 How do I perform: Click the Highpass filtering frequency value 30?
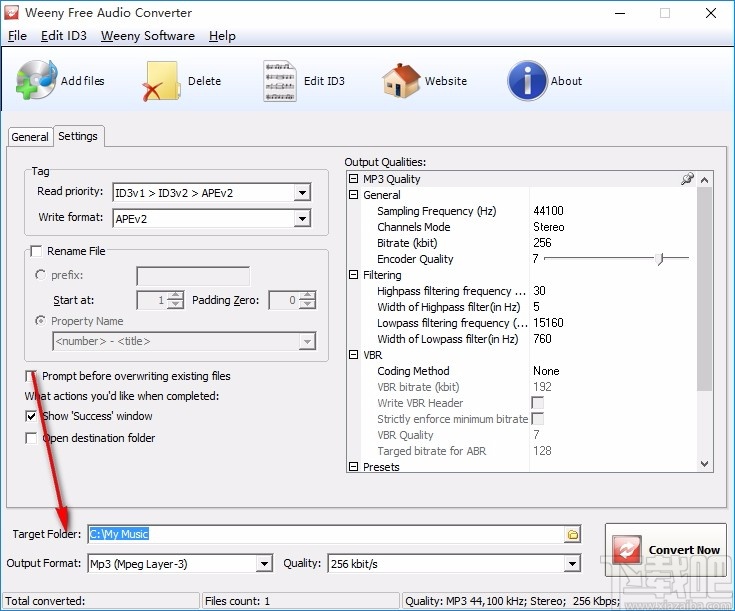(540, 291)
